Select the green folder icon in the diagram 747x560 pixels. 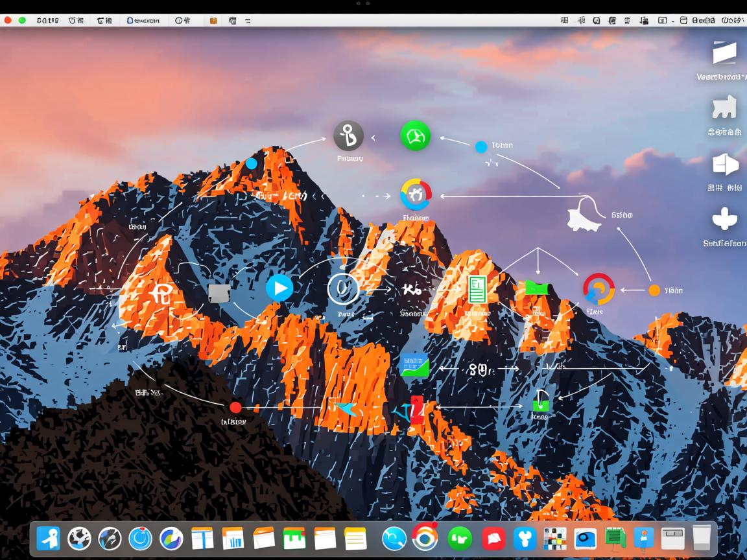pyautogui.click(x=537, y=287)
